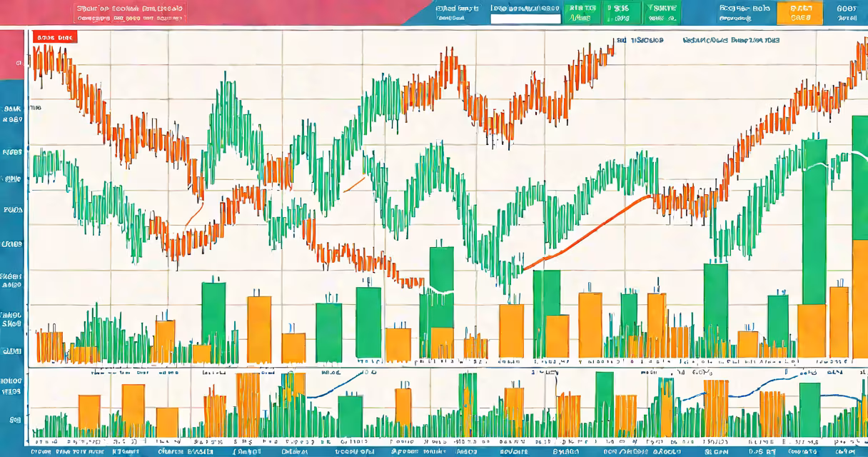Click the white input field in the header

point(525,19)
